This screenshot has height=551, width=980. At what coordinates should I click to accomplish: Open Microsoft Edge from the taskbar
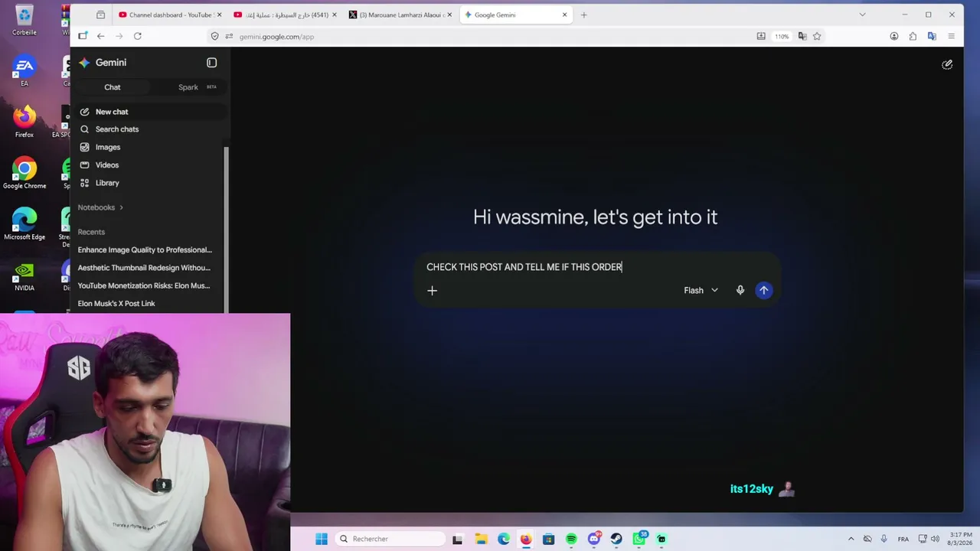pos(503,539)
